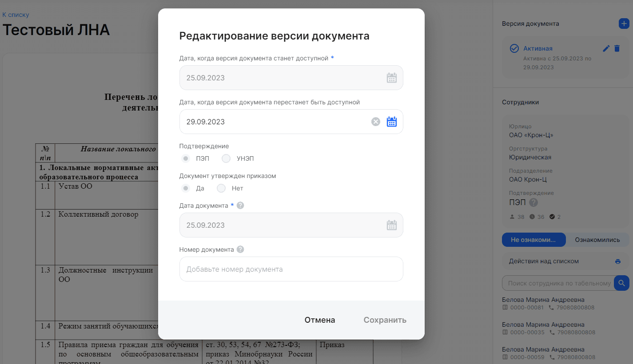Click Режим занятий обучающихся table row
The height and width of the screenshot is (364, 633).
pos(108,326)
